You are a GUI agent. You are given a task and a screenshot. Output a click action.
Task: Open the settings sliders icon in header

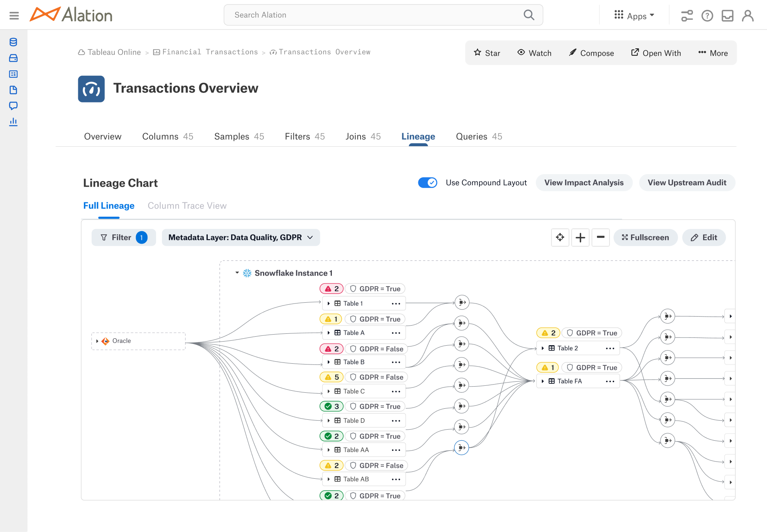(687, 16)
